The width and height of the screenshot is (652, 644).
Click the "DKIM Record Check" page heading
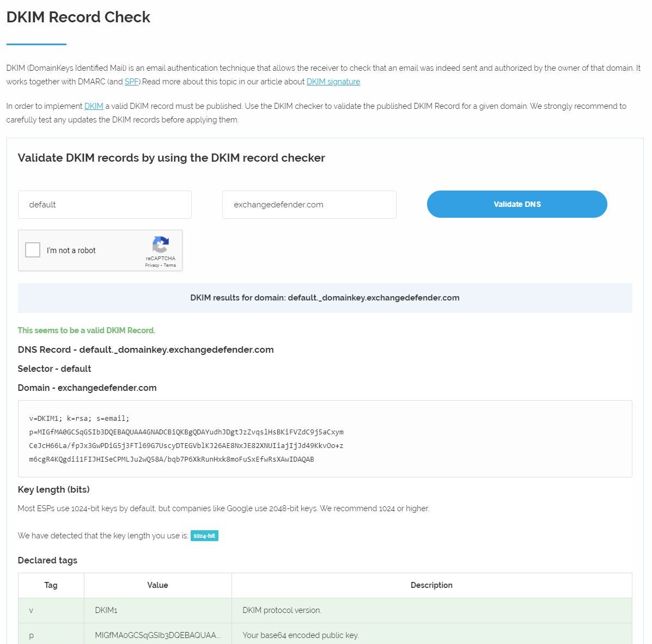click(x=78, y=17)
